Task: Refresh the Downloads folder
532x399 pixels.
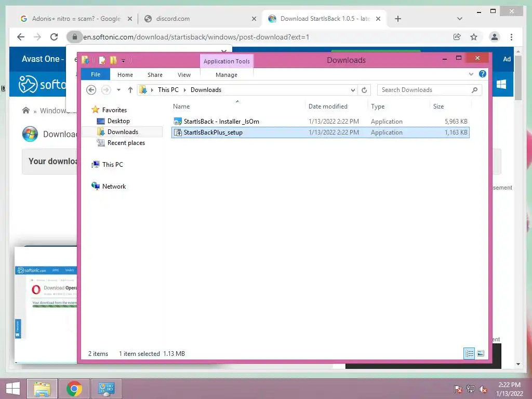Action: click(x=364, y=90)
